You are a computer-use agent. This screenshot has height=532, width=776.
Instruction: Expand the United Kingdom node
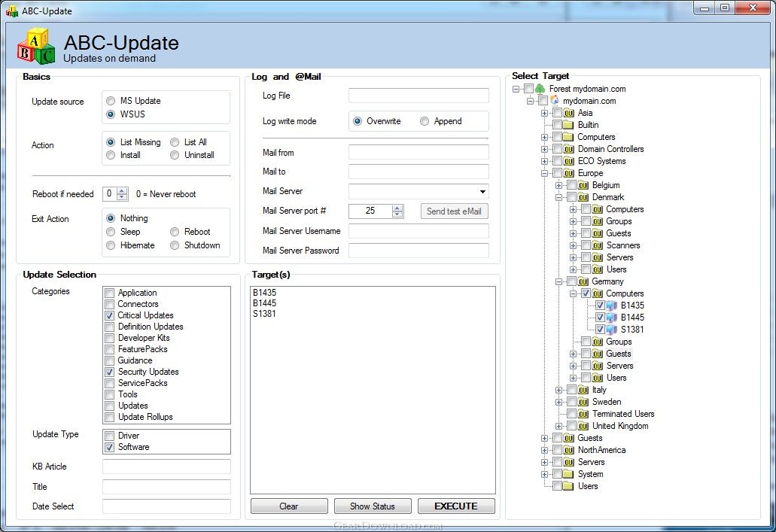[x=558, y=426]
